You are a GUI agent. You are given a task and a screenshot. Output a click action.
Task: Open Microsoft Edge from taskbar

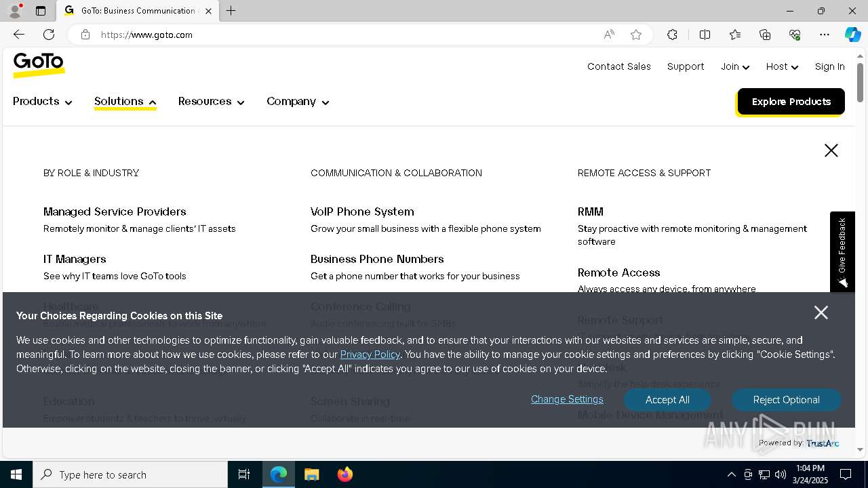(x=279, y=474)
